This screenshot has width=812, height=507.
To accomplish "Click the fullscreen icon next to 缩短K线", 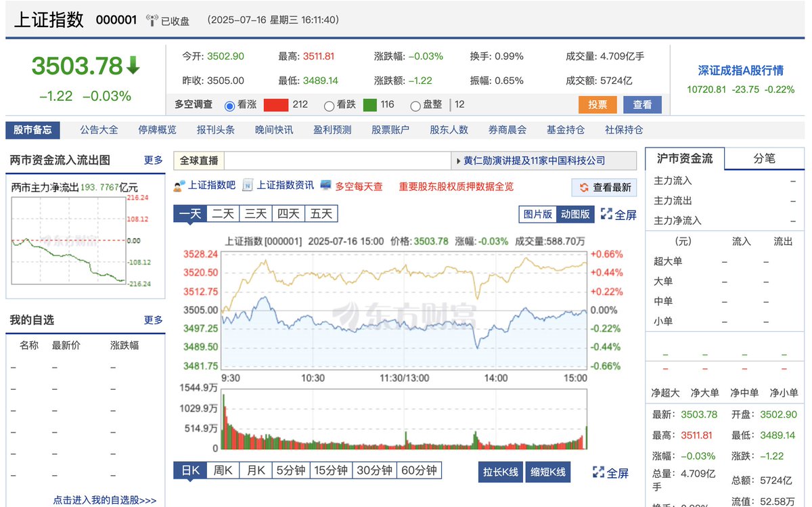I will pyautogui.click(x=598, y=472).
